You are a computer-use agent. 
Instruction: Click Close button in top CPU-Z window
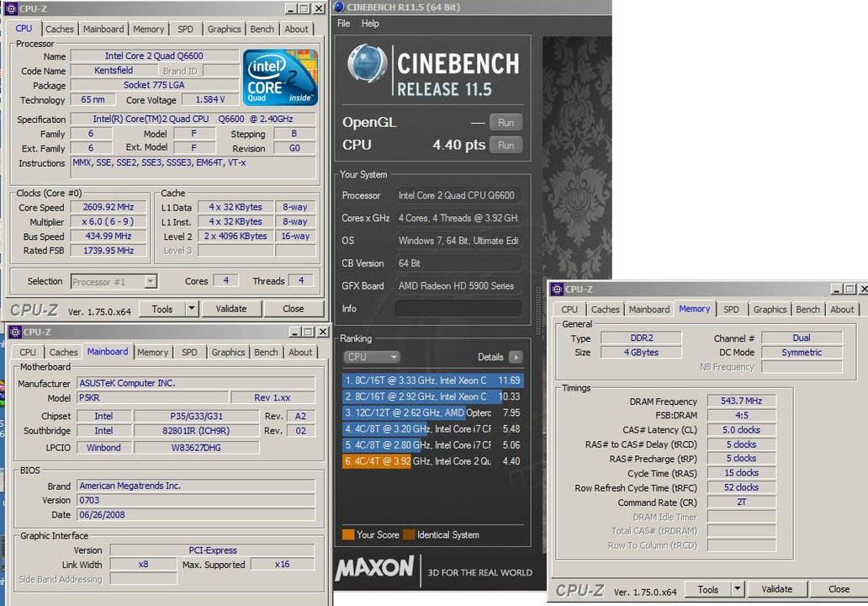(294, 309)
